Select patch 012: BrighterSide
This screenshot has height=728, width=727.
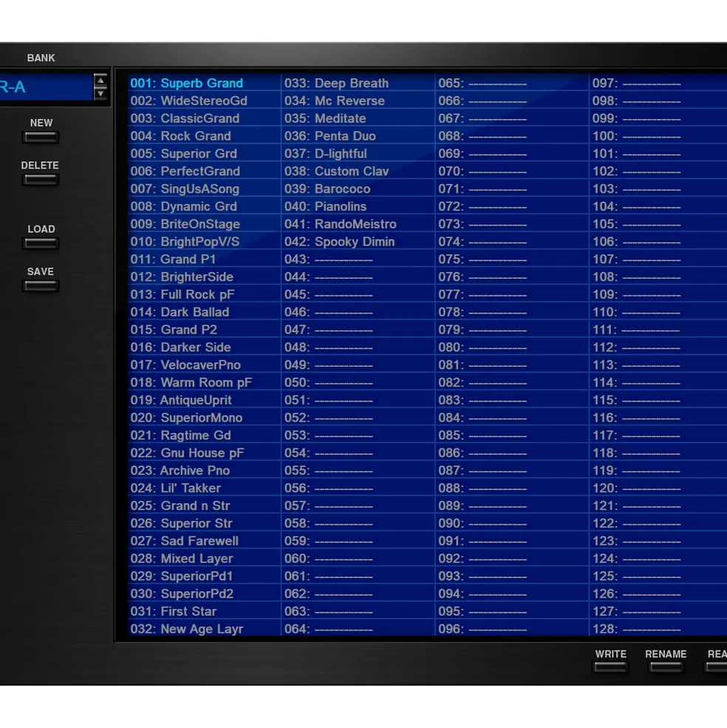click(204, 276)
